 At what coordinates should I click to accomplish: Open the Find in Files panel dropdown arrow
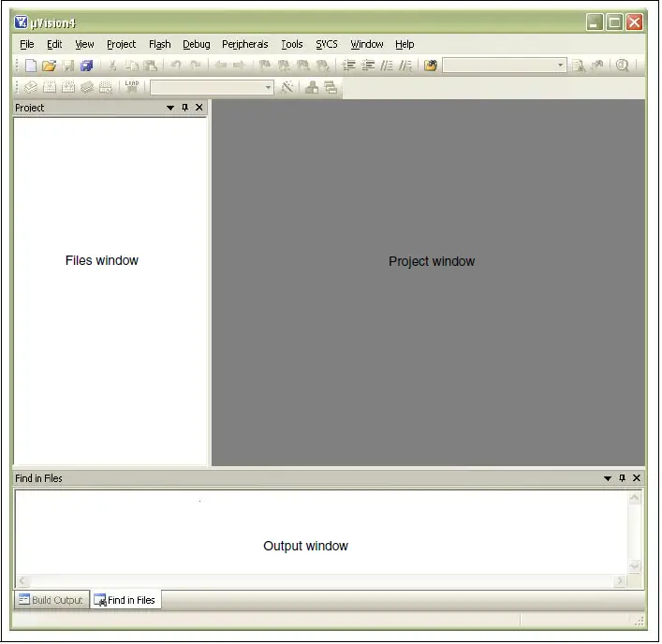609,479
